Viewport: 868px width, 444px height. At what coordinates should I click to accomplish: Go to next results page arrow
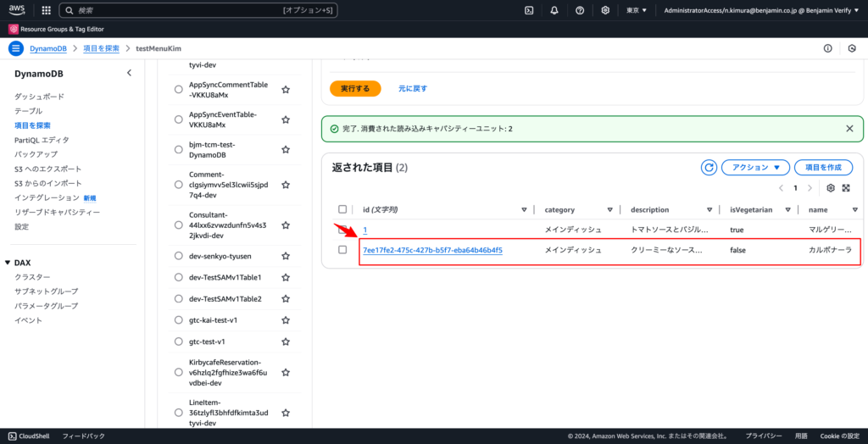810,187
